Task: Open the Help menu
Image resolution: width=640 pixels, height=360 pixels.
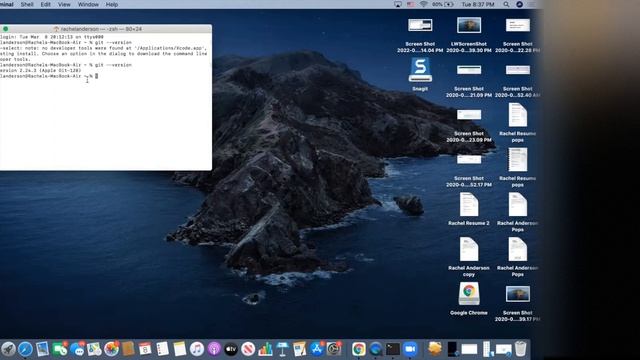Action: [112, 4]
